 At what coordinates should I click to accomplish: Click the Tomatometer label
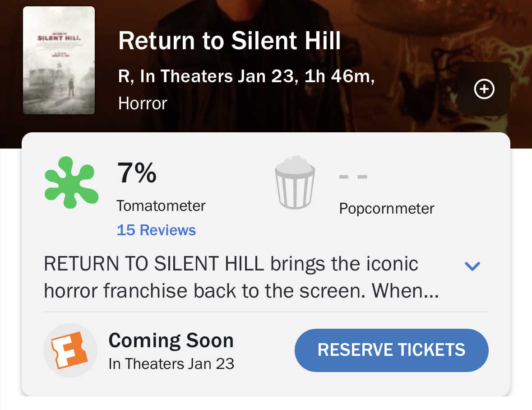point(161,206)
